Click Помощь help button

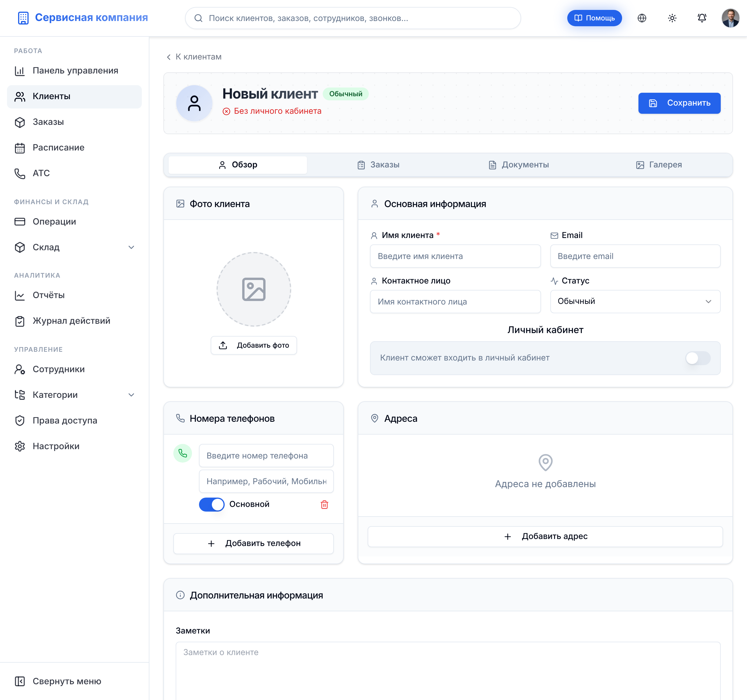(x=594, y=18)
